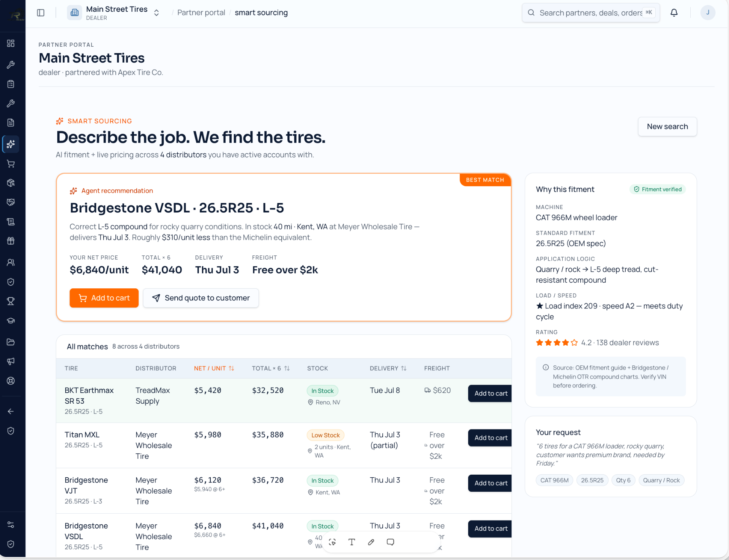The height and width of the screenshot is (560, 729).
Task: Click the TreadMax Supply distributor cell
Action: [x=153, y=396]
